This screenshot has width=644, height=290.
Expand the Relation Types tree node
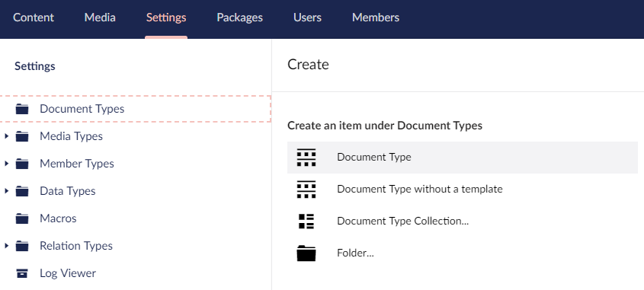[x=7, y=246]
